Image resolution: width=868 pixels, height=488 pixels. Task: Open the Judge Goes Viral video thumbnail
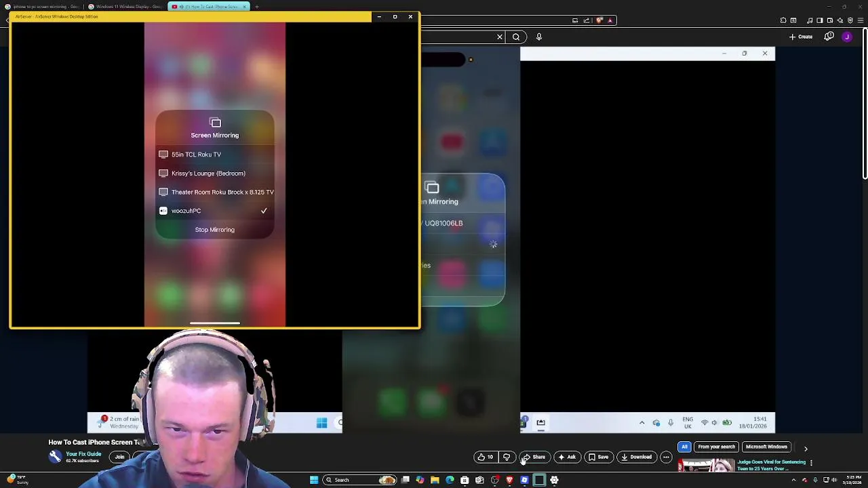click(706, 466)
